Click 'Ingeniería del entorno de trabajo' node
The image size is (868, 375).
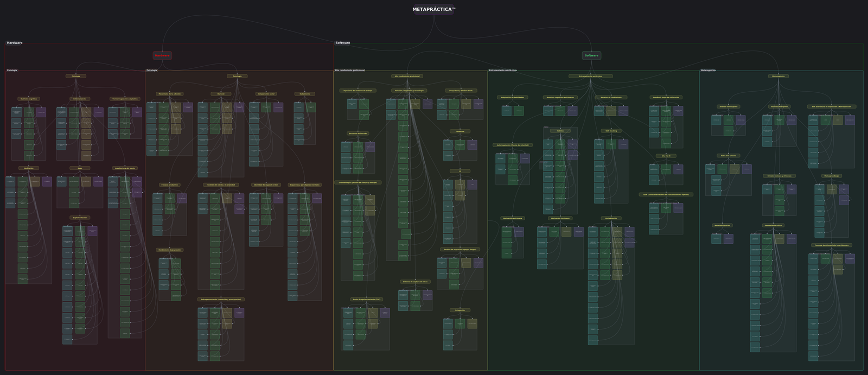[358, 91]
